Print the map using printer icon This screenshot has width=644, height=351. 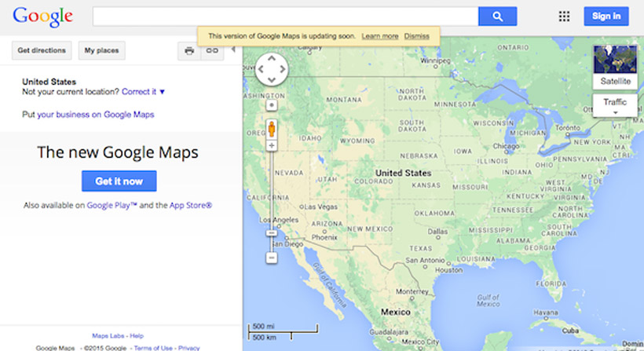pos(189,51)
